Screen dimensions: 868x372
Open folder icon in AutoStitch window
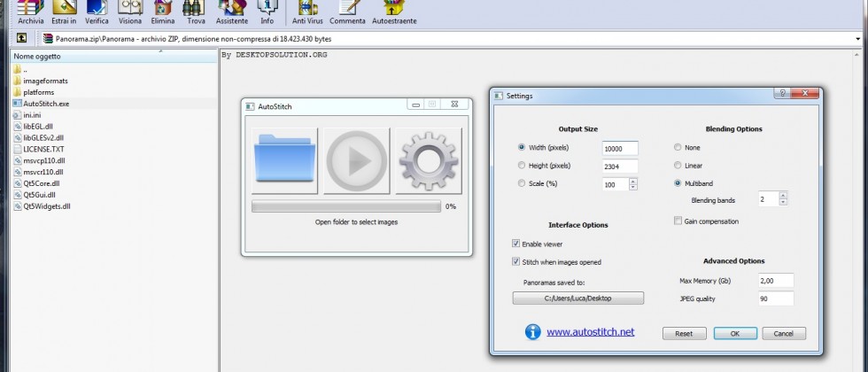click(284, 160)
